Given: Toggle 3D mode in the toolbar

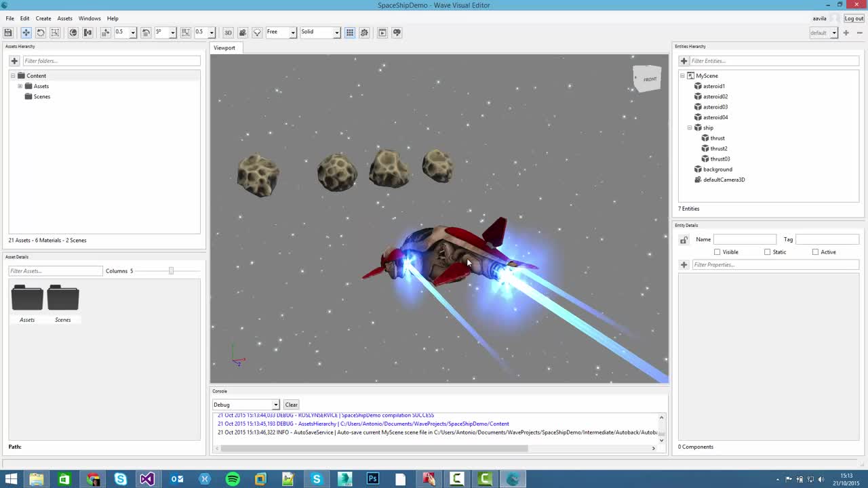Looking at the screenshot, I should [x=228, y=32].
